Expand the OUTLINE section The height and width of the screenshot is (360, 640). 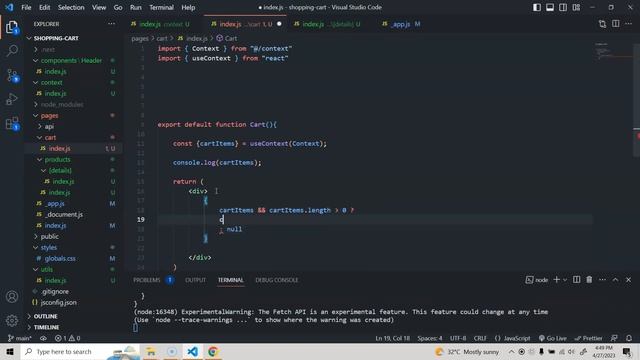pos(45,316)
